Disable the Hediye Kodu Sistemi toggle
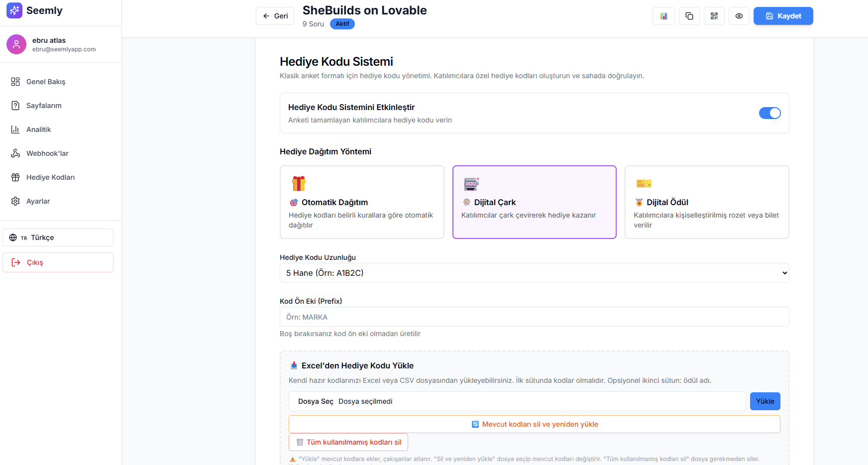868x465 pixels. coord(769,113)
